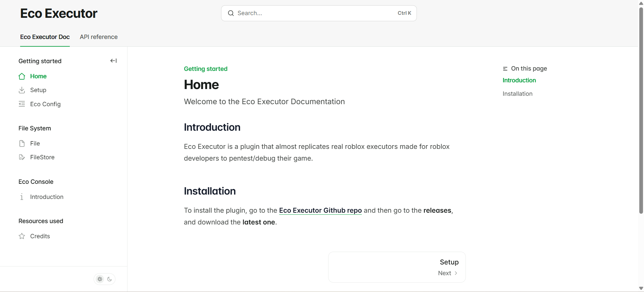
Task: Click the Getting started breadcrumb label
Action: pos(206,69)
